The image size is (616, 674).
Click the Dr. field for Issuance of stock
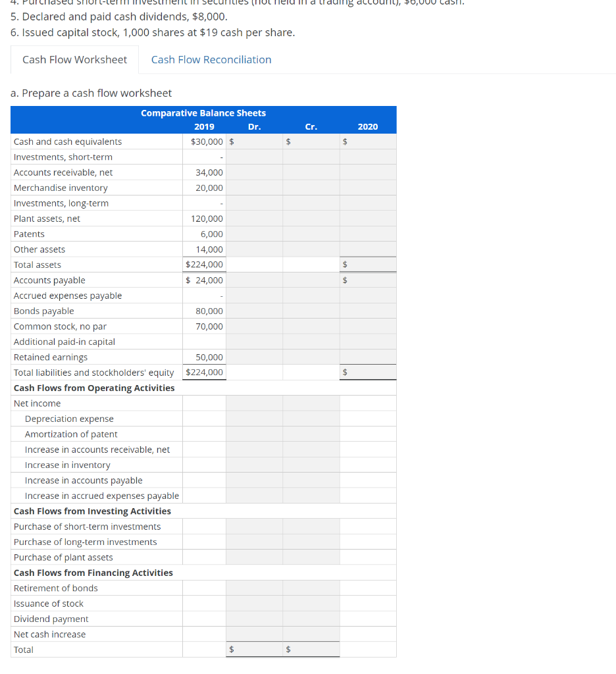coord(255,604)
